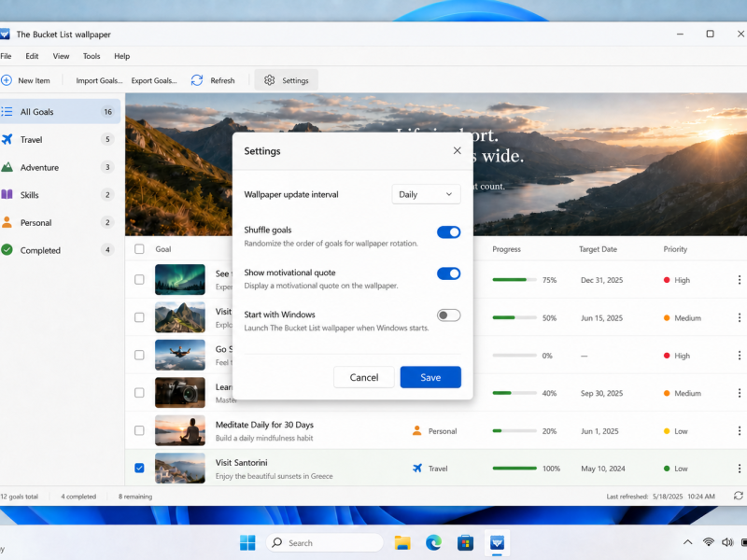This screenshot has width=747, height=560.
Task: Open the Help menu
Action: 122,56
